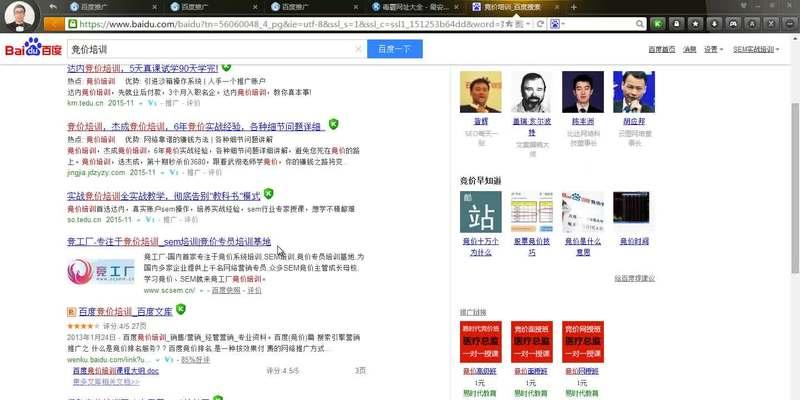Open the 胡应邦 person thumbnail
The height and width of the screenshot is (400, 800).
tap(634, 92)
